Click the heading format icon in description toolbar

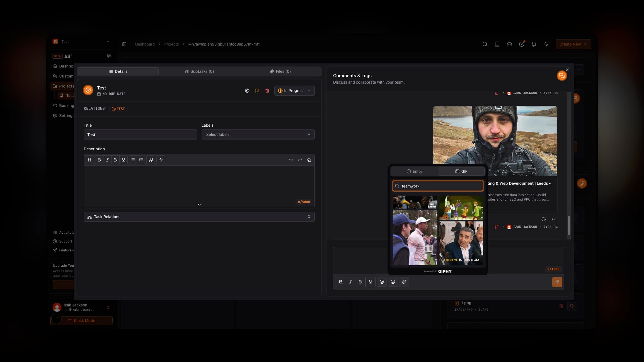89,160
